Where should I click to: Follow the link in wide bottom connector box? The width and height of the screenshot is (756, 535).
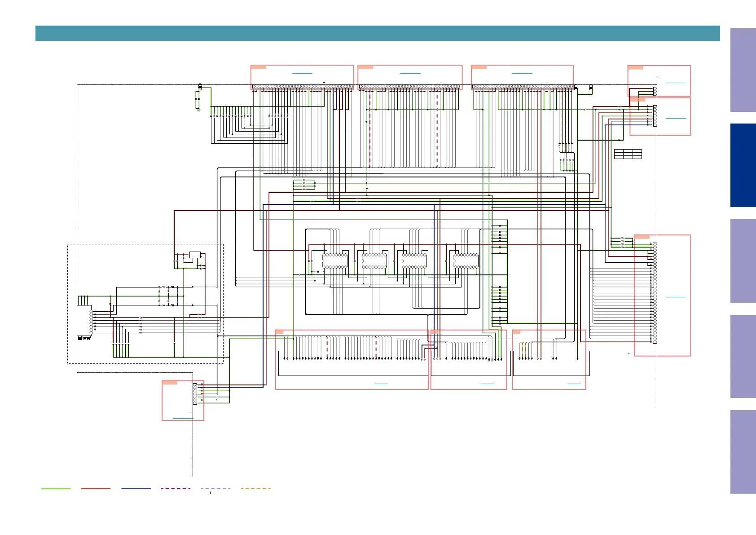click(381, 384)
